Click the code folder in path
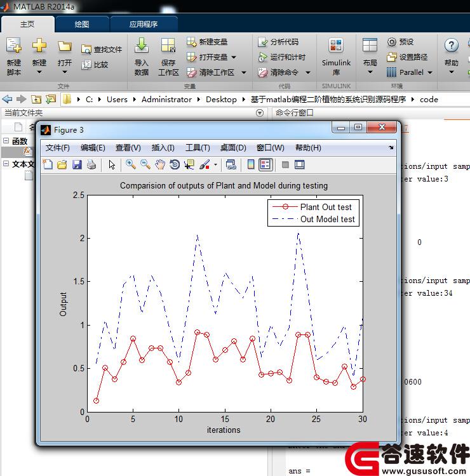Screen dimensions: 470x476 pyautogui.click(x=429, y=99)
